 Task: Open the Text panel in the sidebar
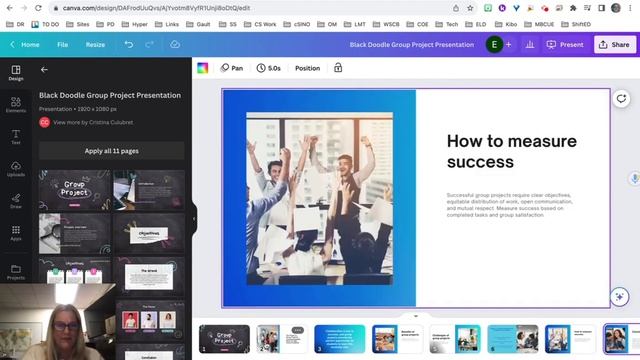pyautogui.click(x=16, y=137)
